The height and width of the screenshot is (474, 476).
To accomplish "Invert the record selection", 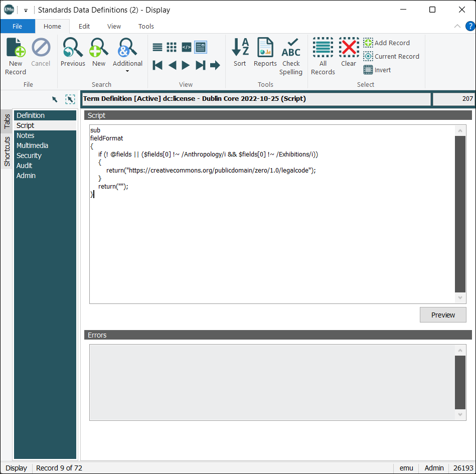I will (x=377, y=70).
